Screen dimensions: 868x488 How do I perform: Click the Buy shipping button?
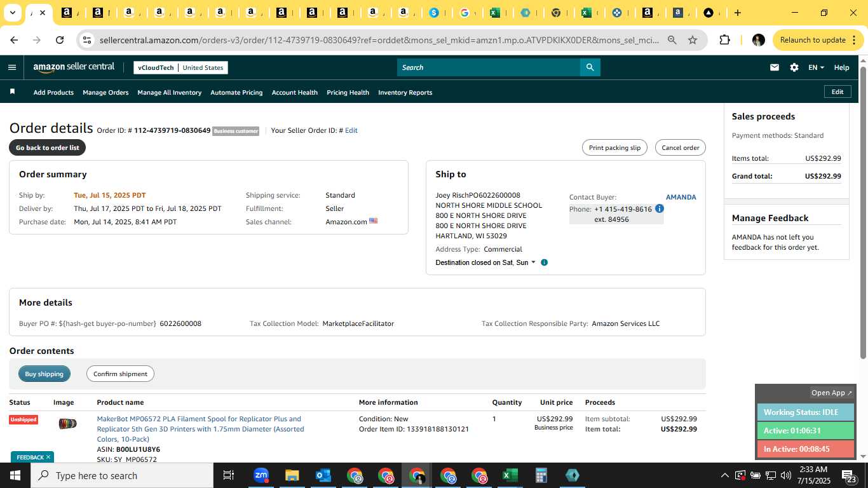tap(44, 374)
